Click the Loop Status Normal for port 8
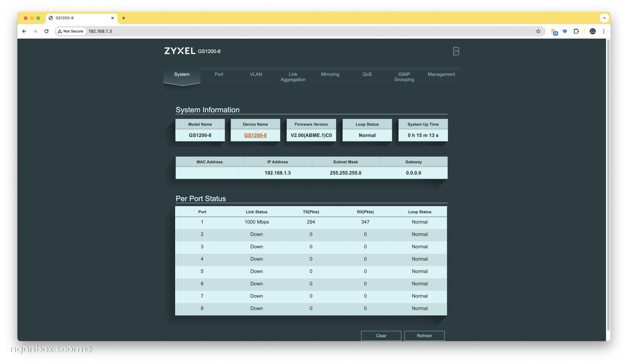The image size is (628, 364). [x=420, y=308]
